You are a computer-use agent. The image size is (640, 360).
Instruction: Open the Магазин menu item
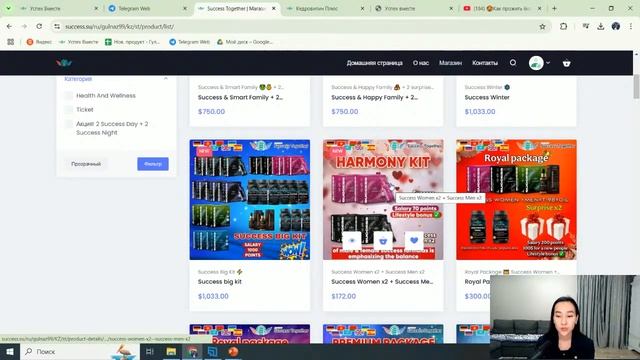pos(450,63)
